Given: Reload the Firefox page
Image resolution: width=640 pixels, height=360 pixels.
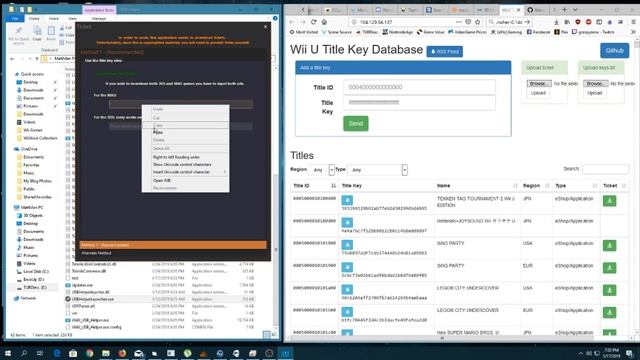Looking at the screenshot, I should [x=313, y=22].
